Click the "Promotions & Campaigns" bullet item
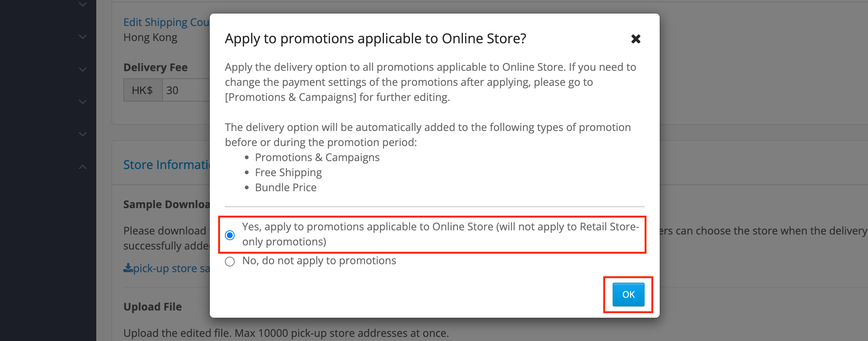Image resolution: width=868 pixels, height=341 pixels. click(x=317, y=157)
